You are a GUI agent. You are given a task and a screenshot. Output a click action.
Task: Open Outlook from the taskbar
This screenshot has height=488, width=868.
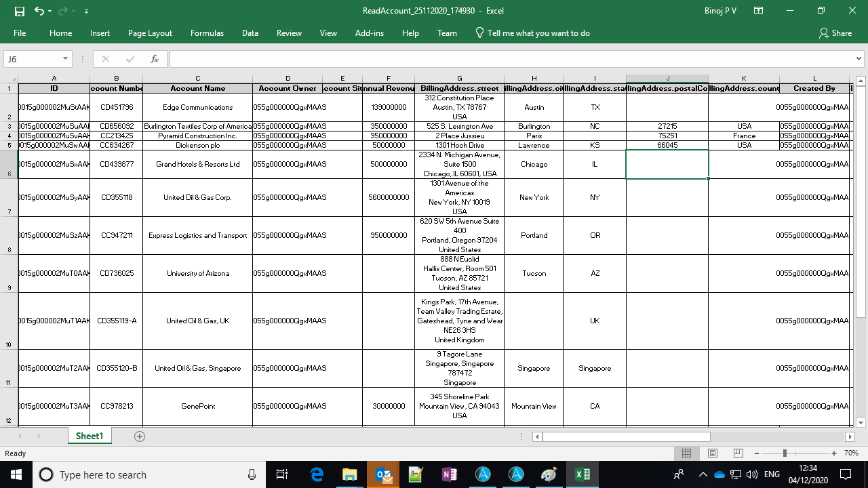383,474
